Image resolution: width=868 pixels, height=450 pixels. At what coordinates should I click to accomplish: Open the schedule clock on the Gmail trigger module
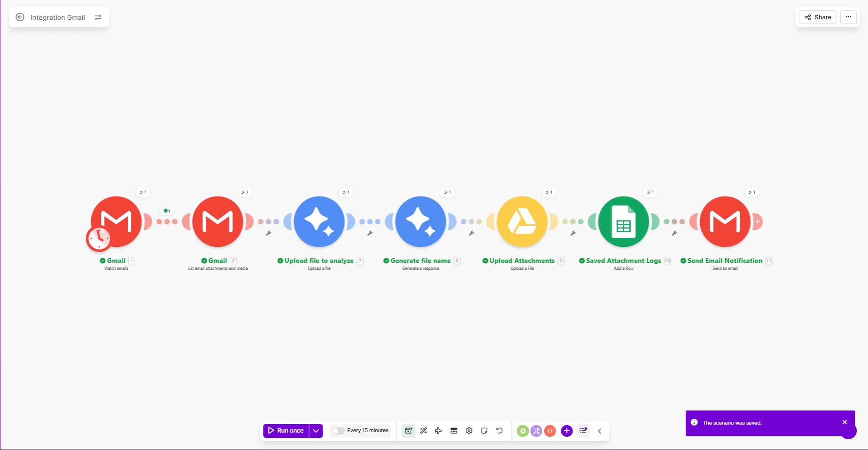pyautogui.click(x=99, y=238)
